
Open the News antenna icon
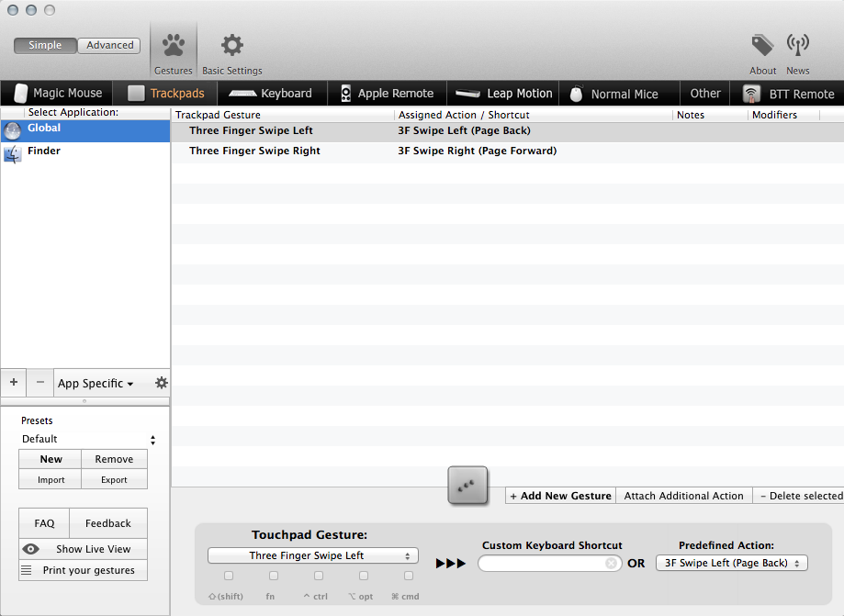pos(798,45)
